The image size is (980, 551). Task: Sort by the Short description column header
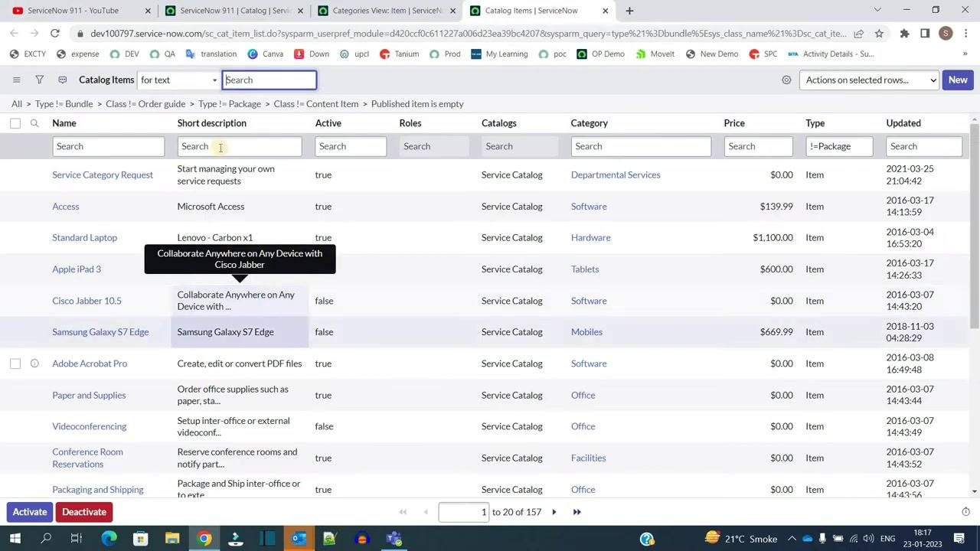[x=212, y=123]
